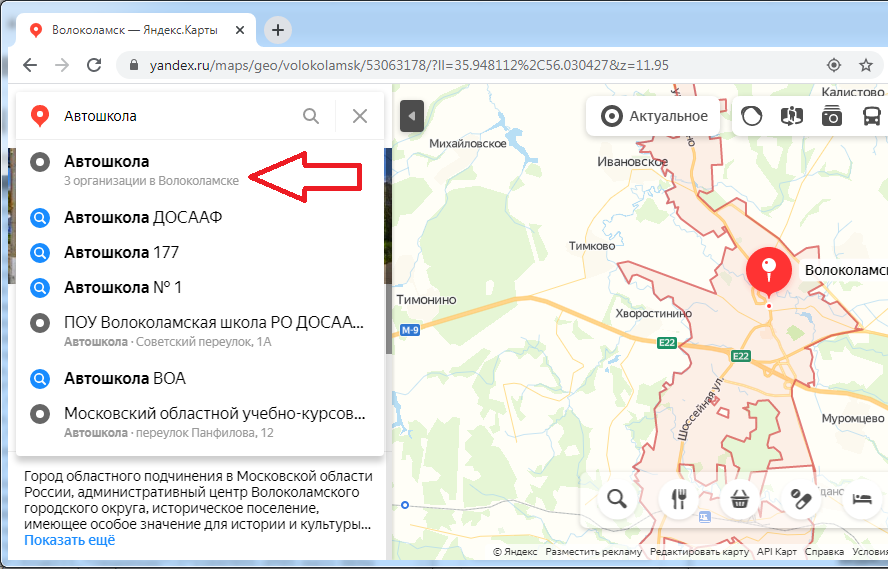Click Справка link
The height and width of the screenshot is (569, 888).
coord(824,551)
